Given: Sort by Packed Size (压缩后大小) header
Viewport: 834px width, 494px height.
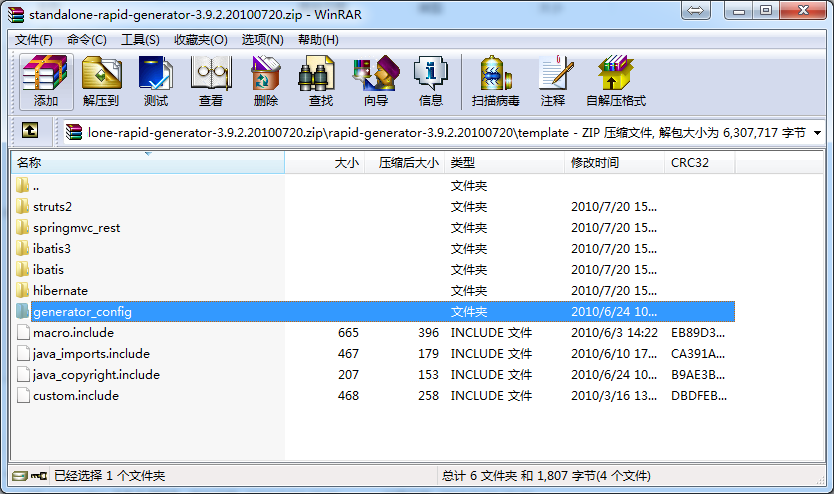Looking at the screenshot, I should point(405,163).
